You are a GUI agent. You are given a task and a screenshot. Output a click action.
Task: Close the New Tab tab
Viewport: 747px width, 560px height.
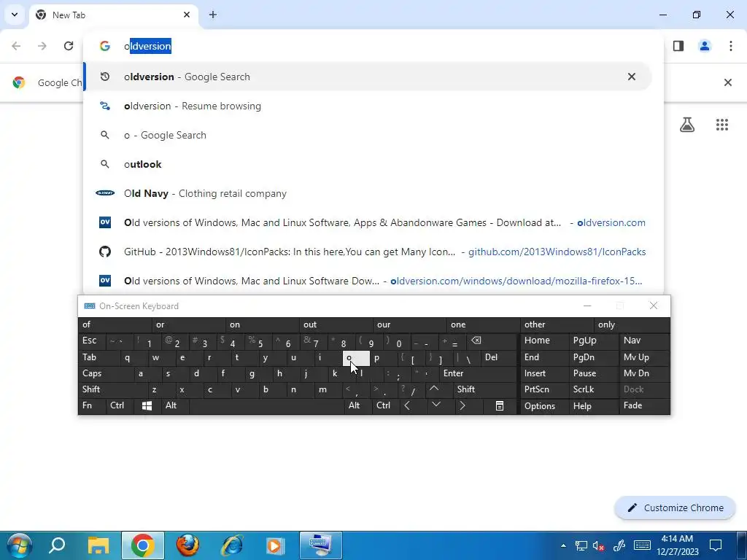coord(187,15)
